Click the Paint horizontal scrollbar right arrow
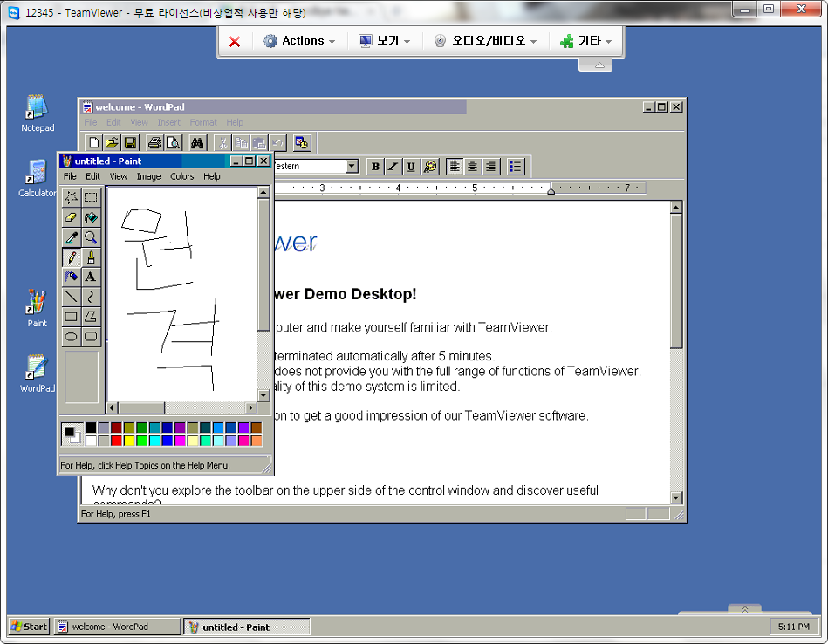Screen dimensions: 828x644 pyautogui.click(x=250, y=408)
